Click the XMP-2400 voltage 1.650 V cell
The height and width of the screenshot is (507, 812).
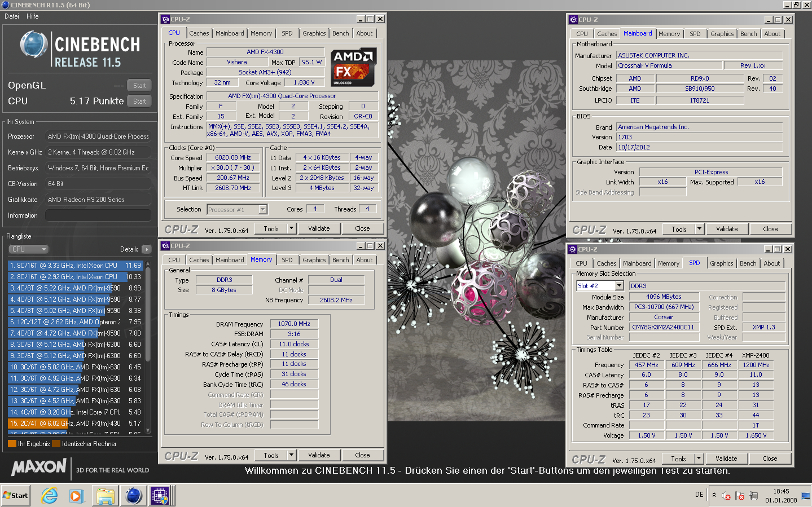pos(756,435)
